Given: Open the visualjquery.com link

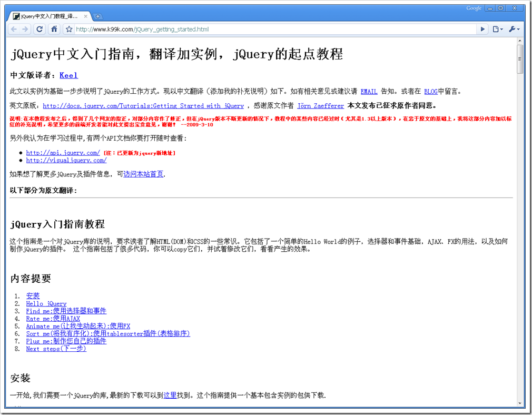Looking at the screenshot, I should (x=66, y=161).
